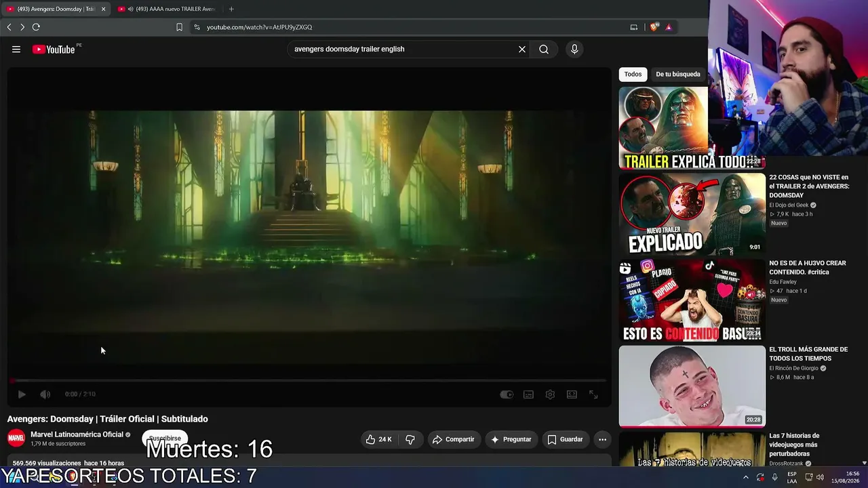Run the search with the magnifier icon
868x488 pixels.
[544, 49]
